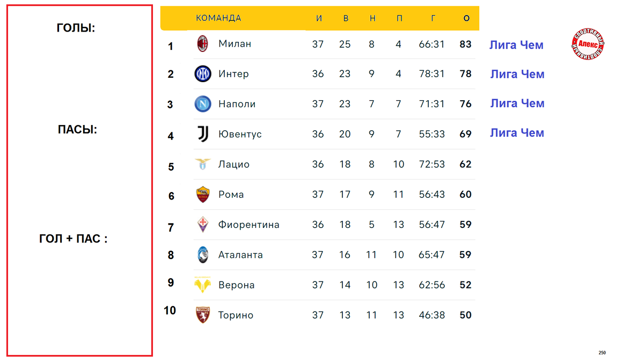Click the ГОЛ + ПАС : label
The image size is (644, 362).
pos(74,239)
